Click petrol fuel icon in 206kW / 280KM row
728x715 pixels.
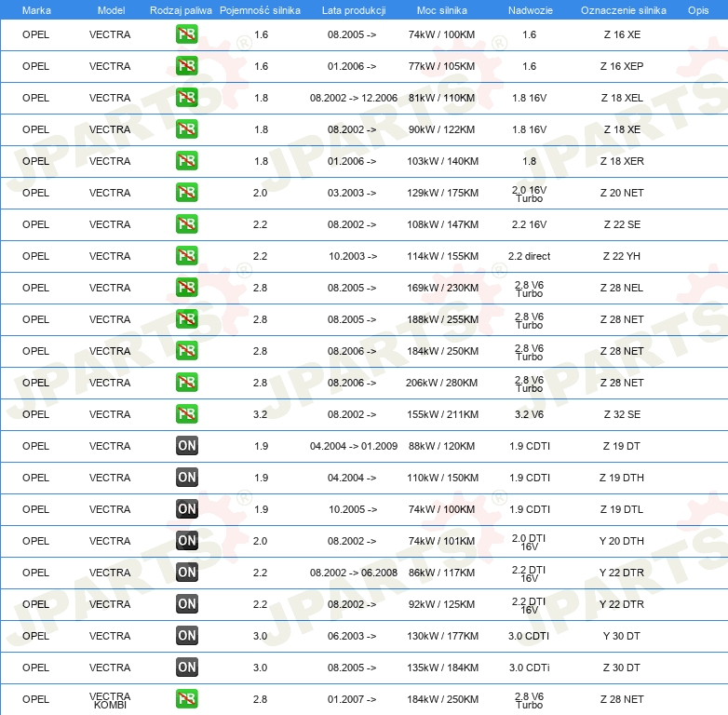[186, 383]
